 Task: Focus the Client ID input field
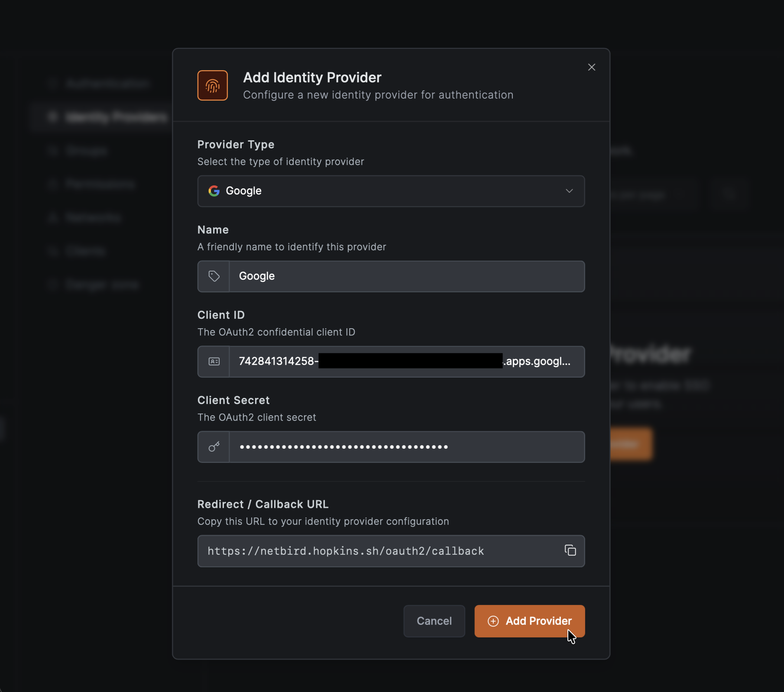click(407, 362)
